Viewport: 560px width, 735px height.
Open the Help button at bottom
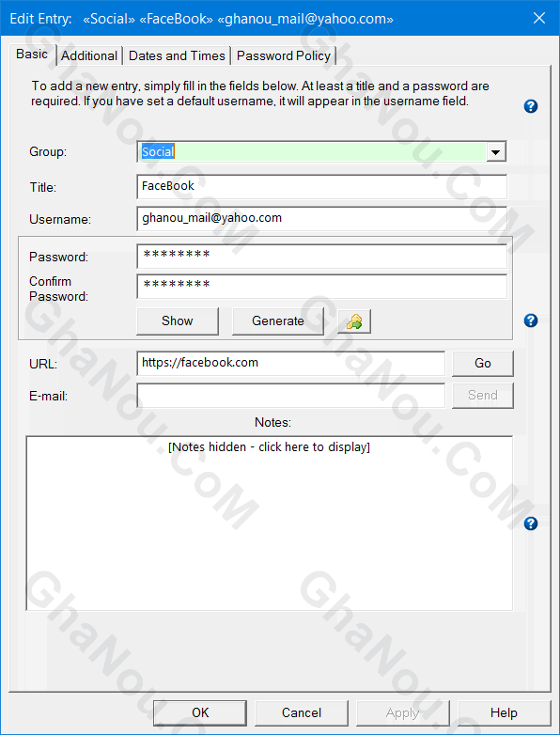[504, 713]
